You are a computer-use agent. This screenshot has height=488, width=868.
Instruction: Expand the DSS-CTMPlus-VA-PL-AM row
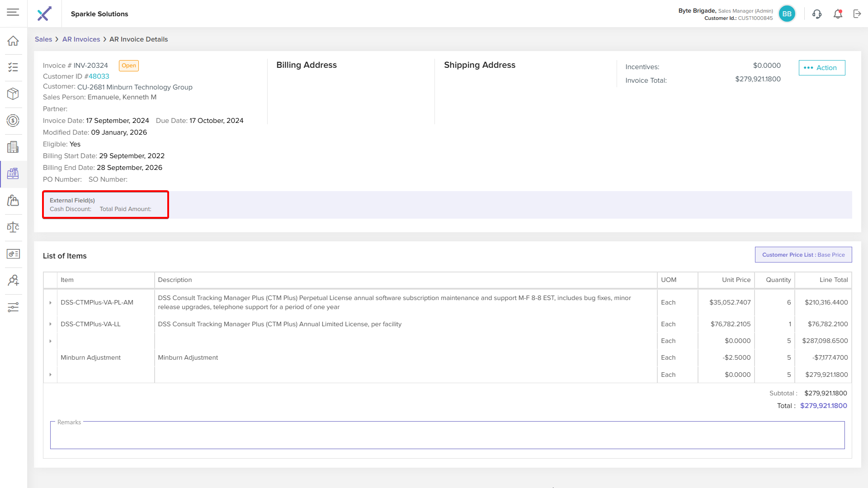pos(50,303)
